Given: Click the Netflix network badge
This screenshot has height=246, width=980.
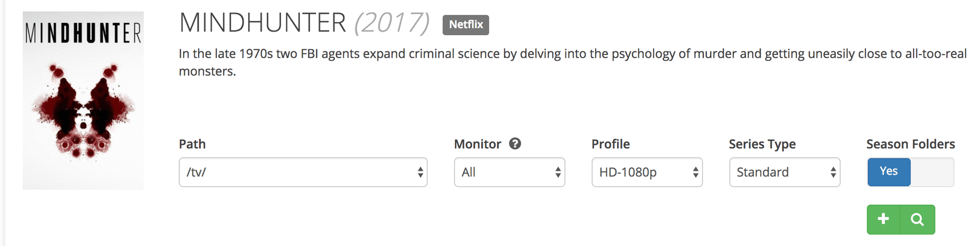Looking at the screenshot, I should [465, 25].
